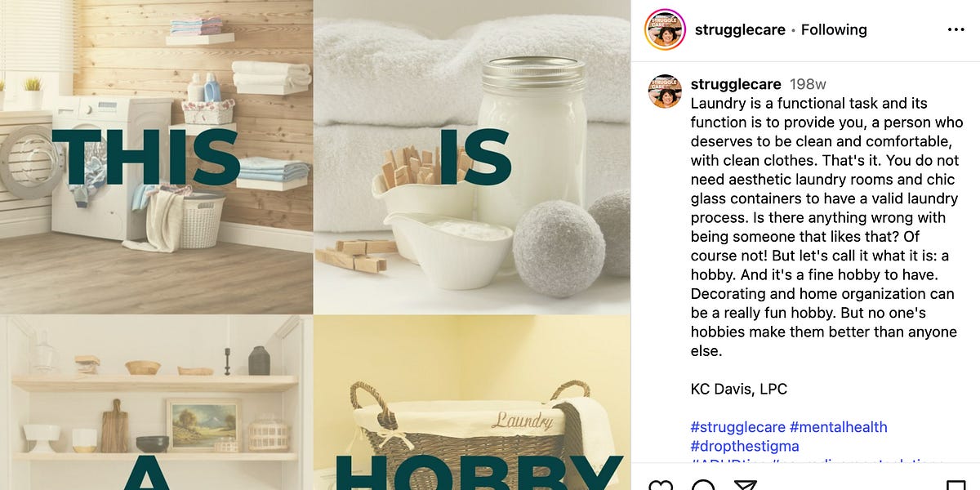Click the 198w post timestamp

click(x=808, y=84)
